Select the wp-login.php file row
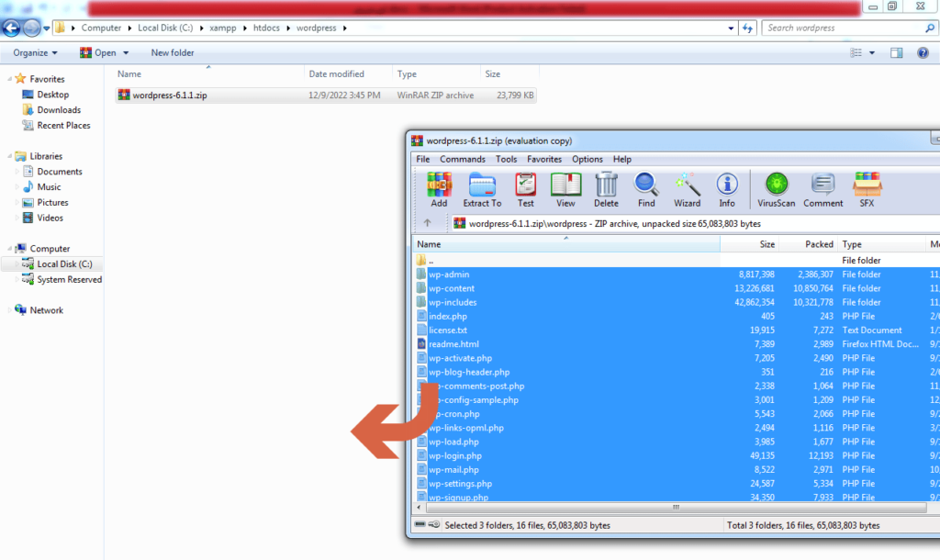Viewport: 940px width, 560px height. coord(677,455)
